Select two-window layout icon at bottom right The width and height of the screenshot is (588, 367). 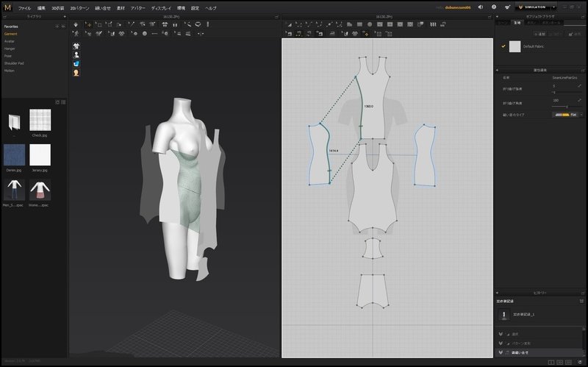click(x=559, y=363)
